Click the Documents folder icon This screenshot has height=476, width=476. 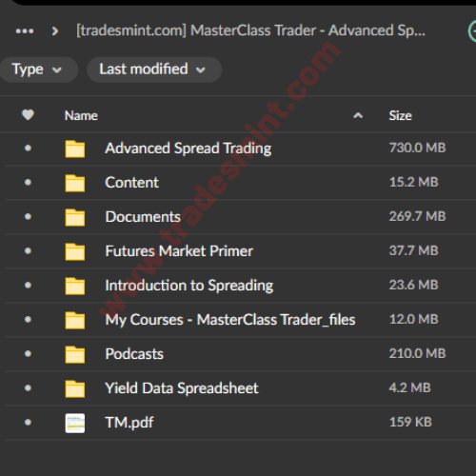click(x=75, y=217)
